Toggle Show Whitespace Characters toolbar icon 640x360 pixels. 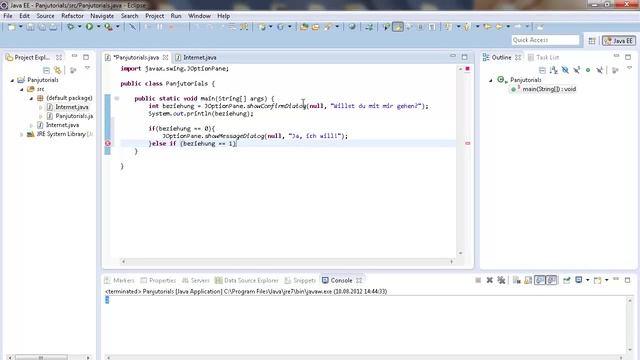432,27
